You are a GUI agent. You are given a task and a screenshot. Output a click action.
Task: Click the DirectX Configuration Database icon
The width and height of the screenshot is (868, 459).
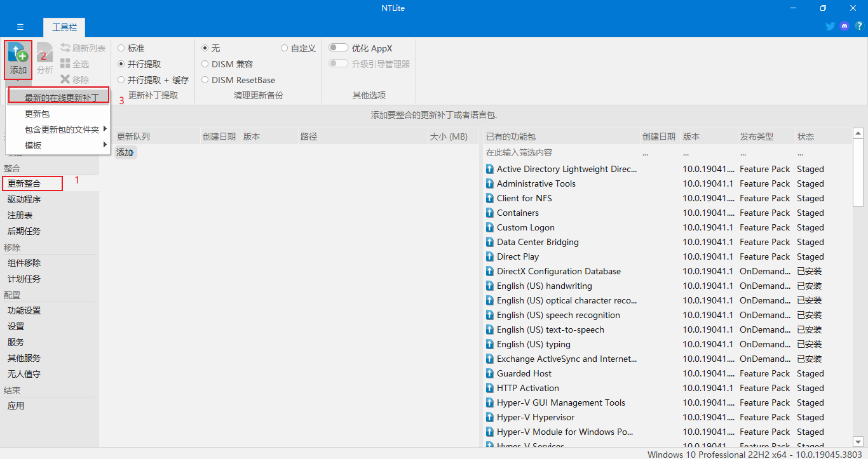pyautogui.click(x=490, y=271)
